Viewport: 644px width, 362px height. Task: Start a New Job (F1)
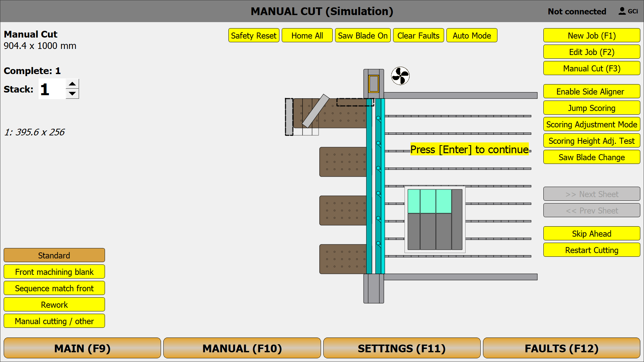pos(591,35)
